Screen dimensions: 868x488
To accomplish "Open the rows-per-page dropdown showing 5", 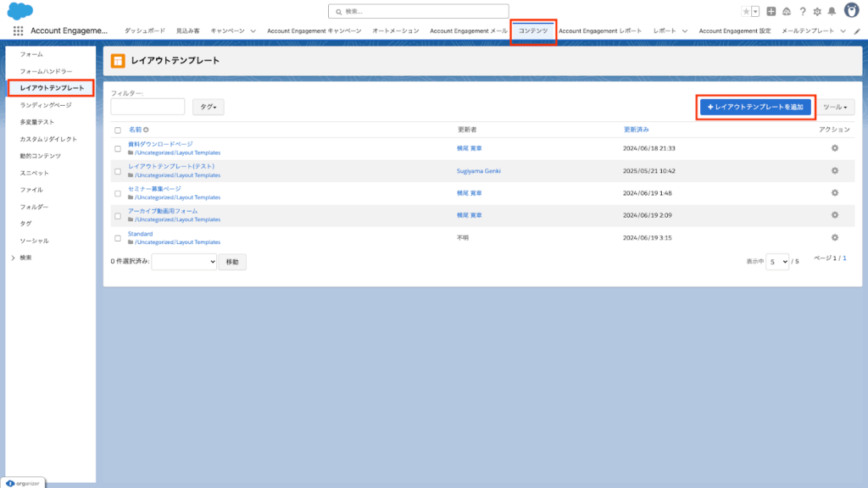I will [x=777, y=262].
